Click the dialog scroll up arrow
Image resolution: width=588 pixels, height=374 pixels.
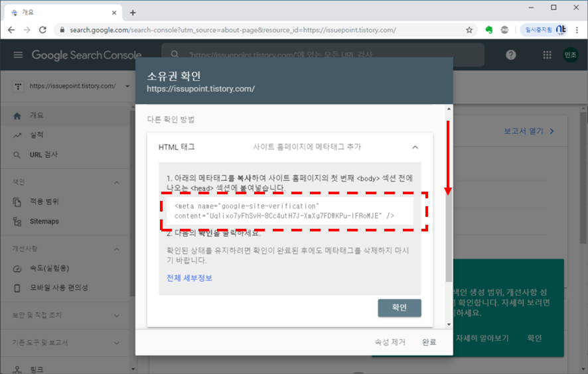(449, 109)
